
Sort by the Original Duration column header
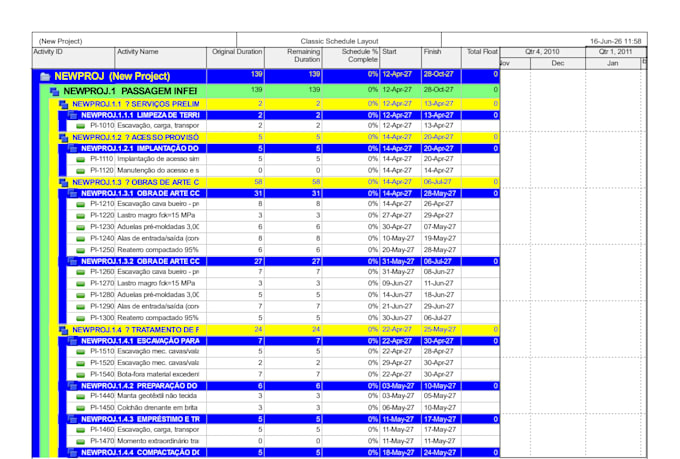235,58
